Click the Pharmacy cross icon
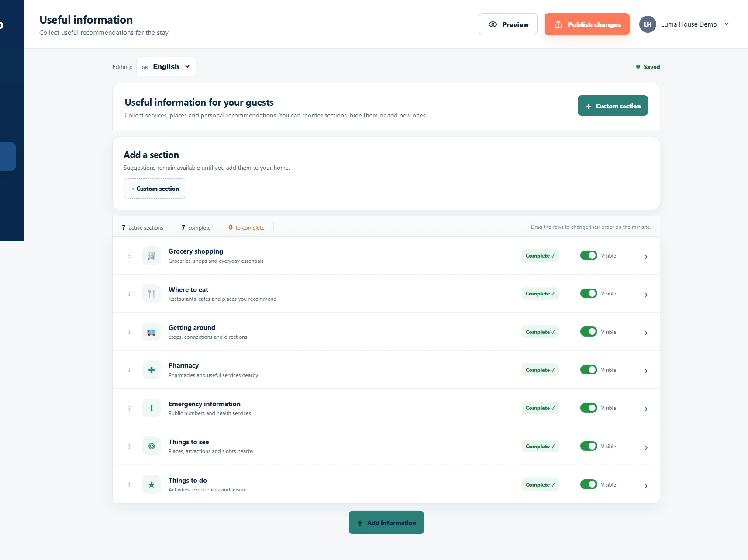Screen dimensions: 748x560 152,370
